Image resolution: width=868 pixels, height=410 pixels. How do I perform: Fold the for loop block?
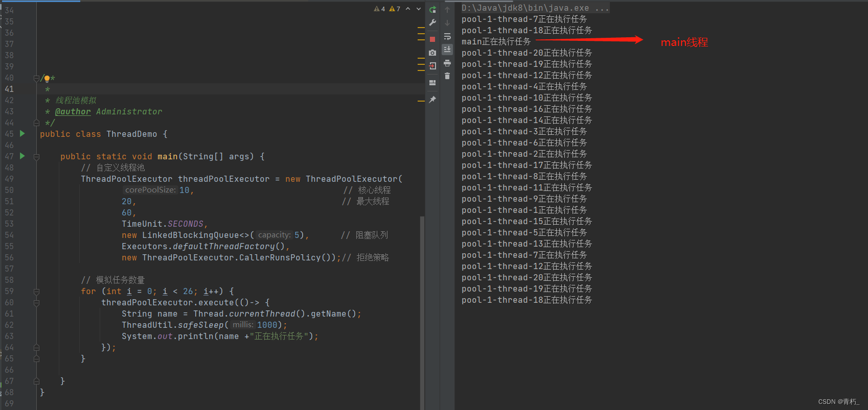point(36,292)
